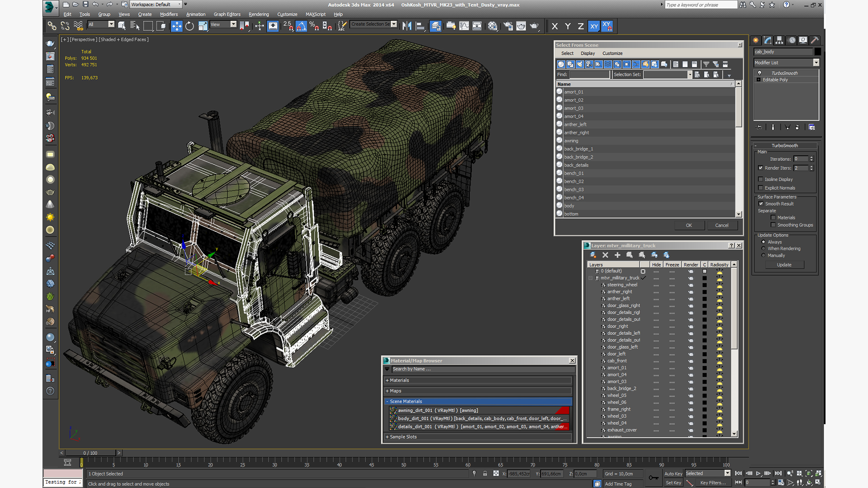Open the Modifiers menu
Viewport: 868px width, 488px height.
point(169,14)
